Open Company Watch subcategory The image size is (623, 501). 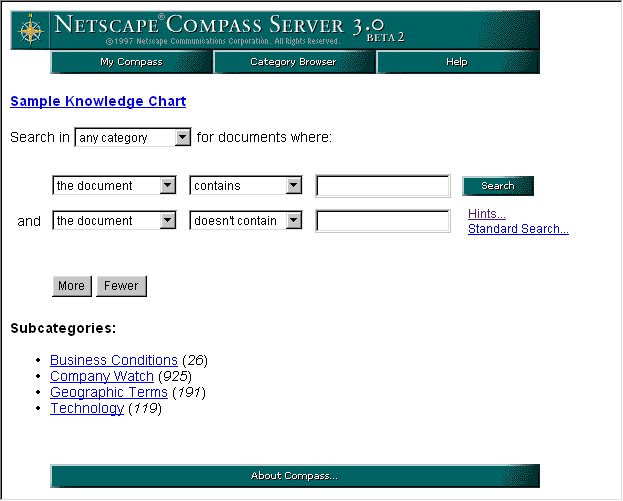click(102, 376)
